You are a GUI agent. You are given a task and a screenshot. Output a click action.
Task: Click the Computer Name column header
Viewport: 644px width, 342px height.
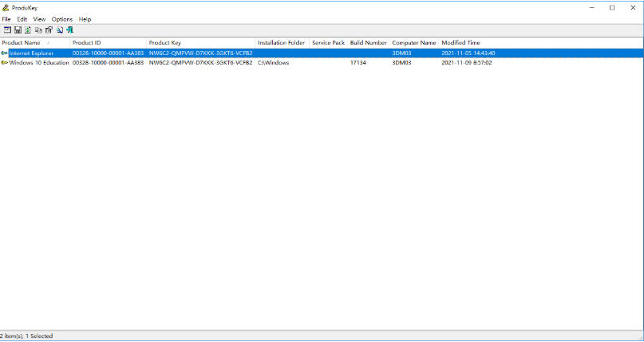[414, 42]
